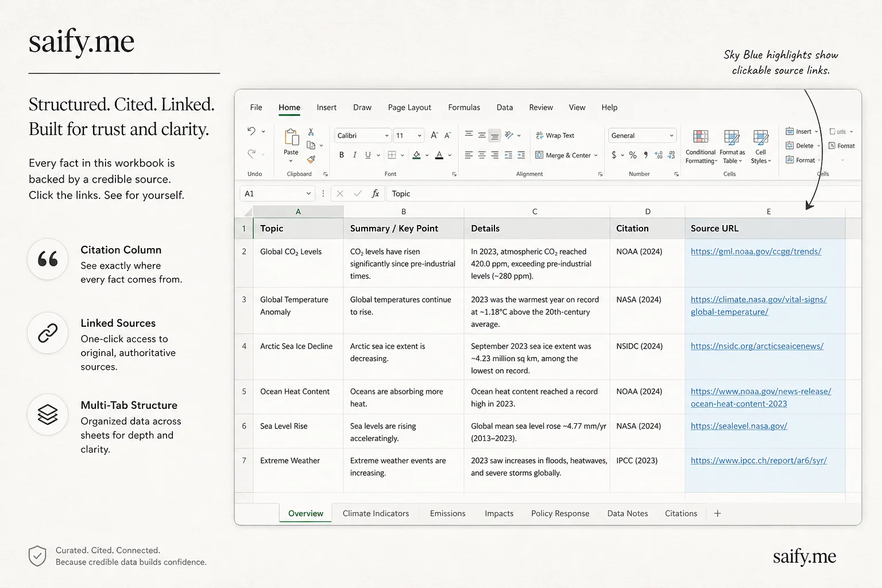
Task: Apply middle vertical alignment
Action: [482, 136]
